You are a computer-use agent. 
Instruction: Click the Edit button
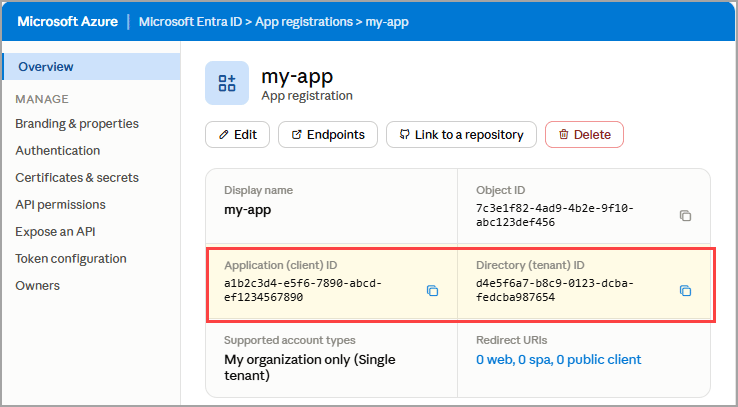coord(238,135)
